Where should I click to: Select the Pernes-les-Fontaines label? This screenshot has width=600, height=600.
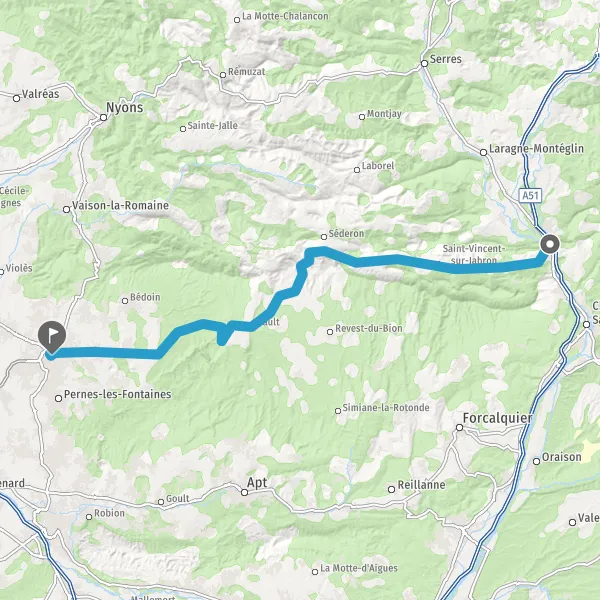[117, 394]
